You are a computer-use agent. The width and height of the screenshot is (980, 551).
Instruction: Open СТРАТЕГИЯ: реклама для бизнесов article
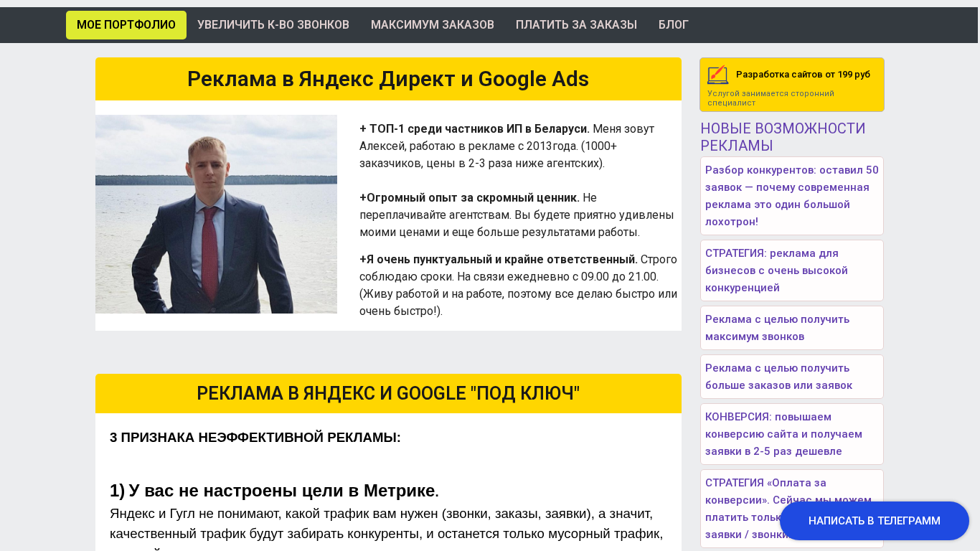pyautogui.click(x=792, y=270)
